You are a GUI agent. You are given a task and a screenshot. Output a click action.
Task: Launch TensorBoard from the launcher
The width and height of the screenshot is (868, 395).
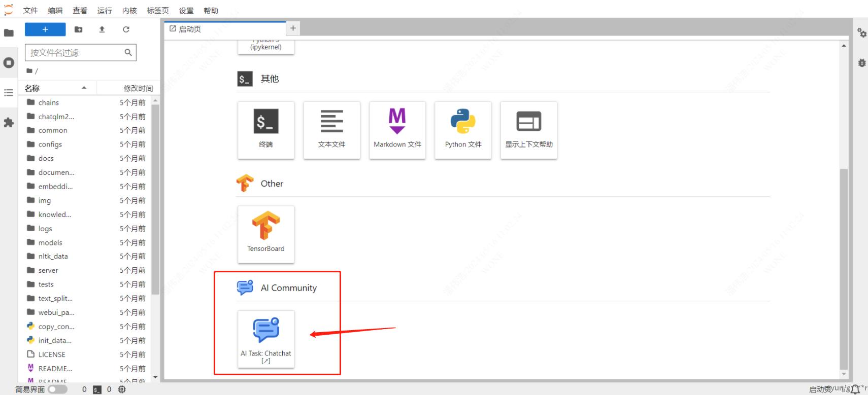click(x=265, y=234)
